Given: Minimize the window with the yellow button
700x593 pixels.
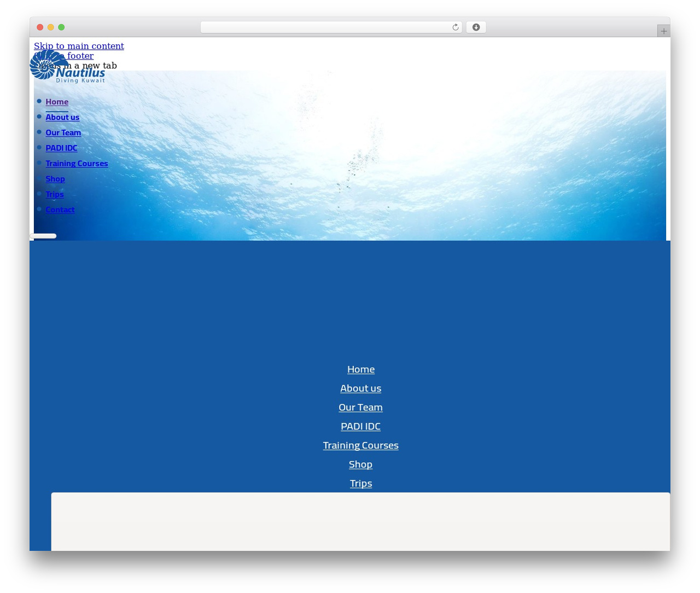Looking at the screenshot, I should pyautogui.click(x=51, y=27).
